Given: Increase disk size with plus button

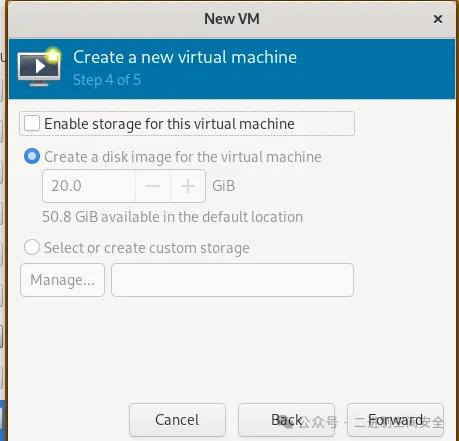Looking at the screenshot, I should click(188, 186).
